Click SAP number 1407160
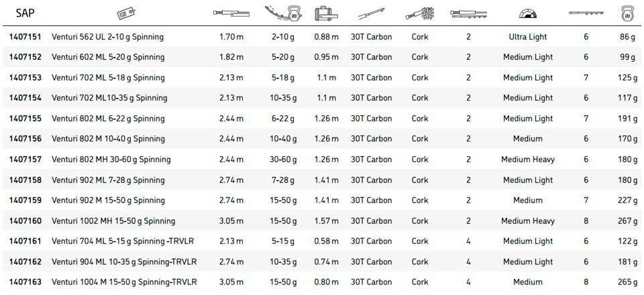The width and height of the screenshot is (644, 295). (25, 221)
